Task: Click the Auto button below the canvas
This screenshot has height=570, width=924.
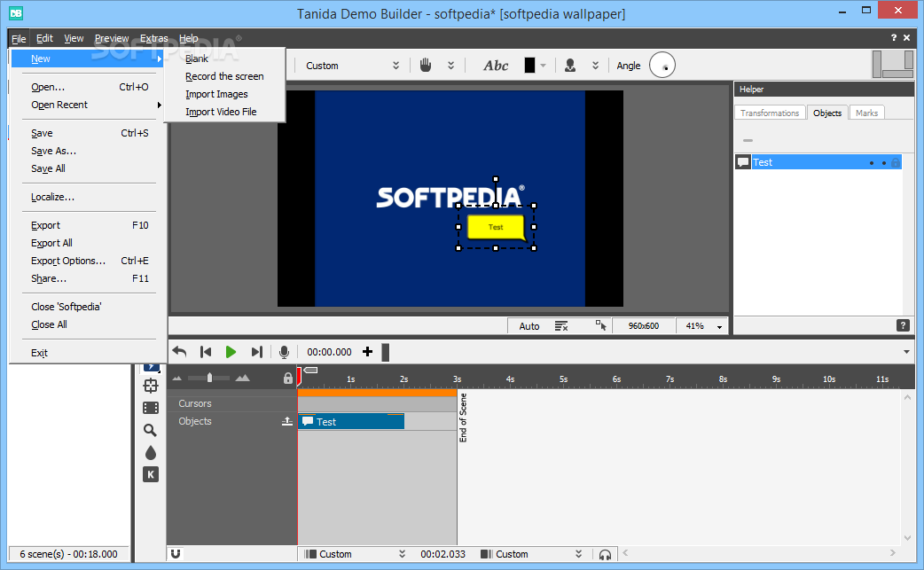Action: [x=529, y=325]
